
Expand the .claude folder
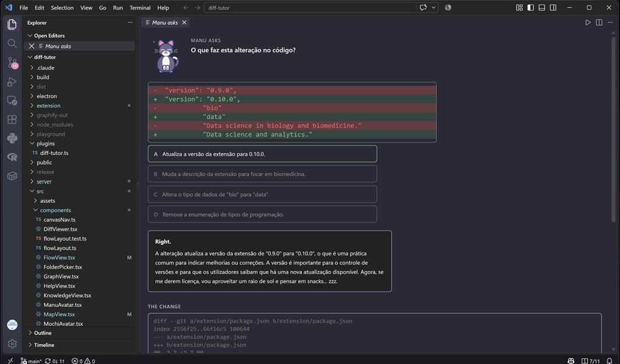[x=80, y=68]
